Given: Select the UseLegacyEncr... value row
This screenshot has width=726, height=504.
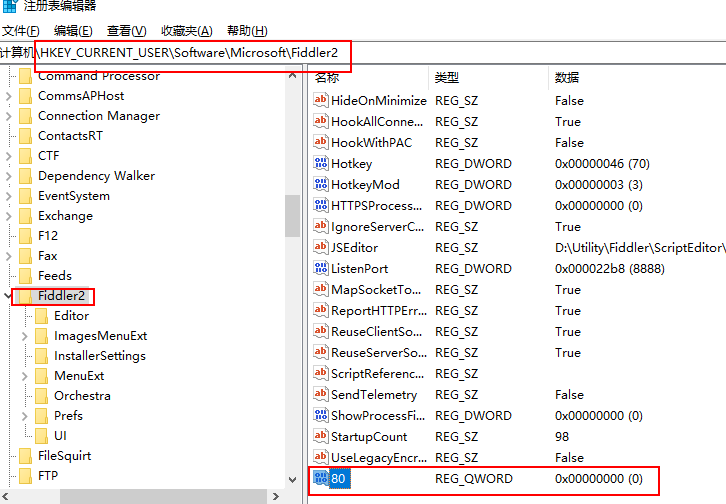Looking at the screenshot, I should tap(517, 457).
